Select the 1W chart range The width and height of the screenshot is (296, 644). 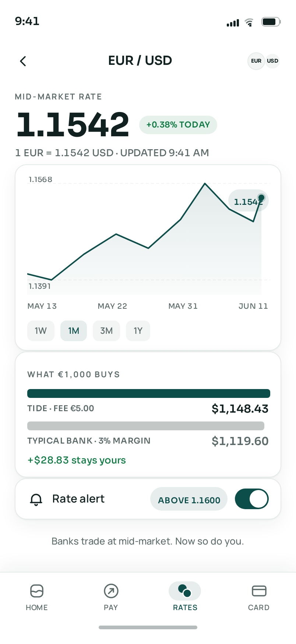coord(41,330)
